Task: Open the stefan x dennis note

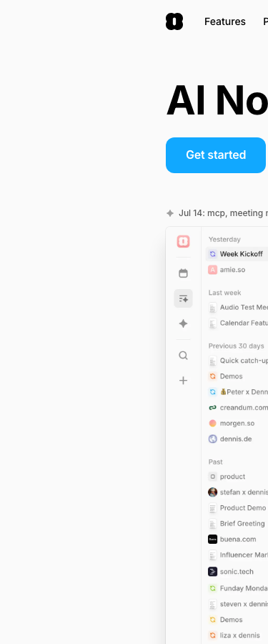Action: click(244, 492)
